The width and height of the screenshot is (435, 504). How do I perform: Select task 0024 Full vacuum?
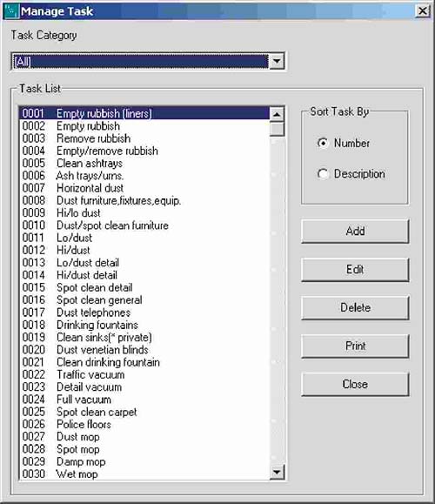pyautogui.click(x=144, y=400)
